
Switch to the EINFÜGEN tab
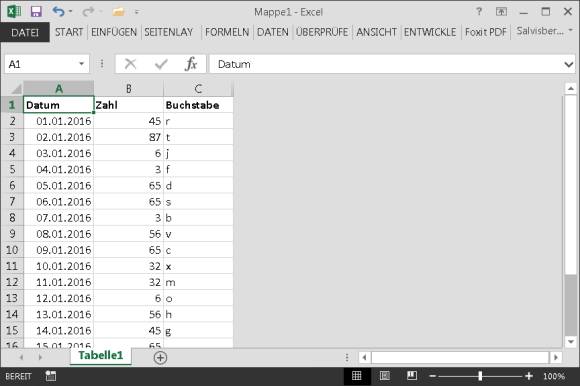(114, 32)
